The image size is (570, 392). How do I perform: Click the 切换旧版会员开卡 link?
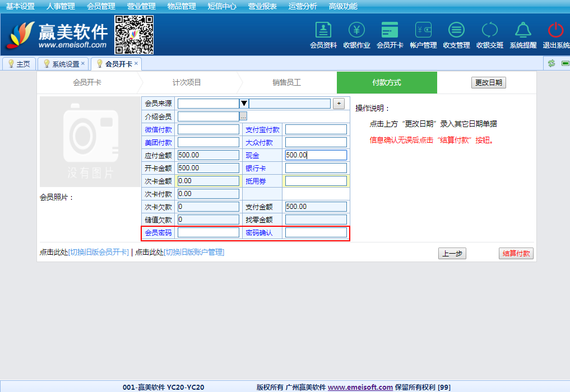99,253
